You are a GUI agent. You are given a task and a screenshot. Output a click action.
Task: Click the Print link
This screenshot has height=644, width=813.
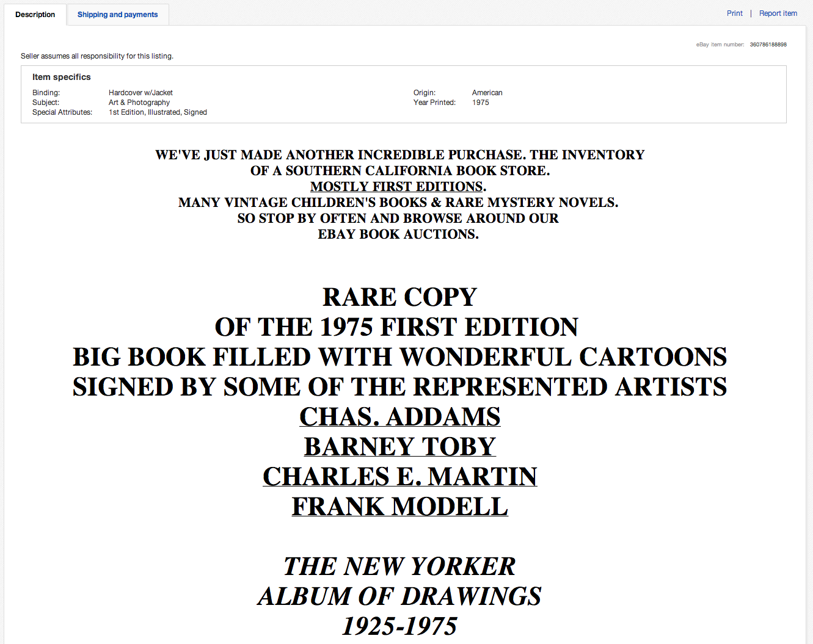point(735,13)
